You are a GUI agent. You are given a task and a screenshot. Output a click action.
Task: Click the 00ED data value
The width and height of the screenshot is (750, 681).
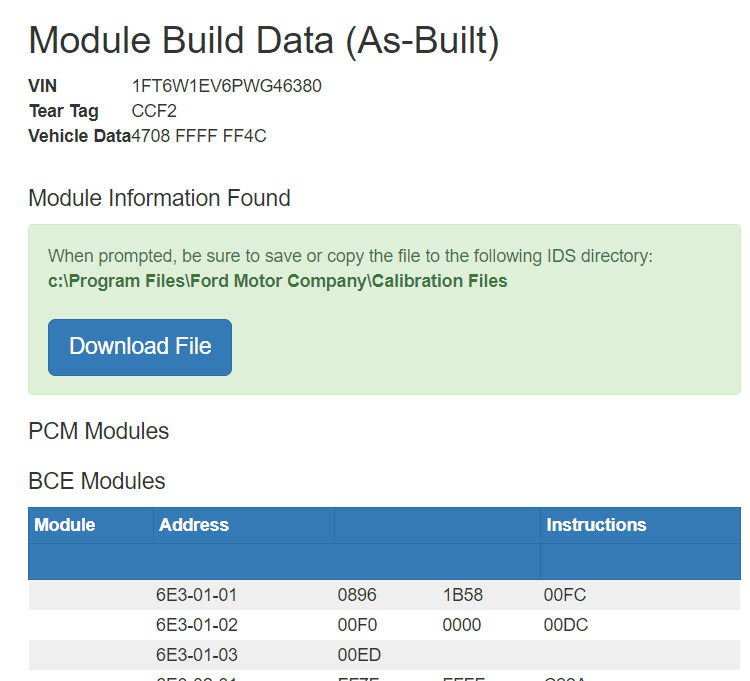[x=359, y=655]
